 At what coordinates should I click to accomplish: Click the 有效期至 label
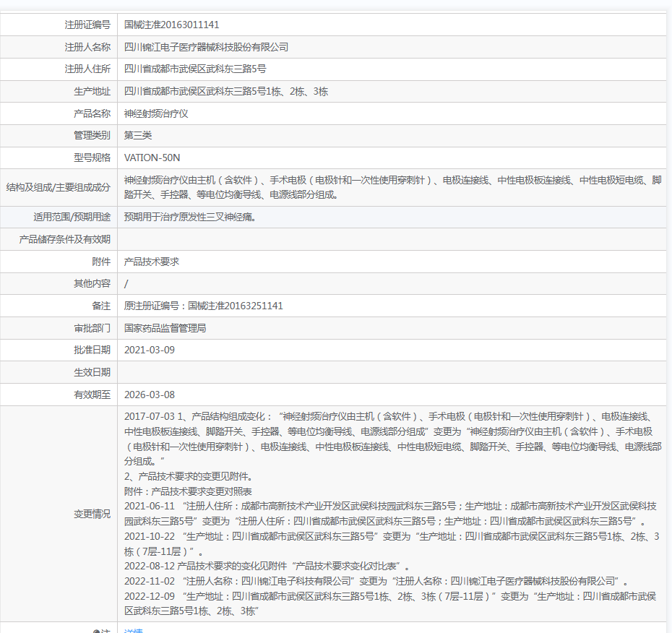[x=92, y=395]
